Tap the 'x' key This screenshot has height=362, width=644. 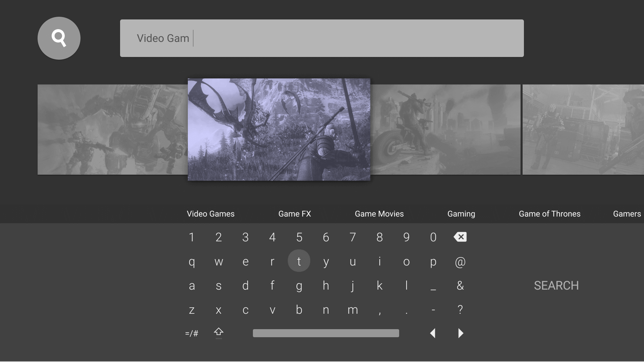(219, 310)
